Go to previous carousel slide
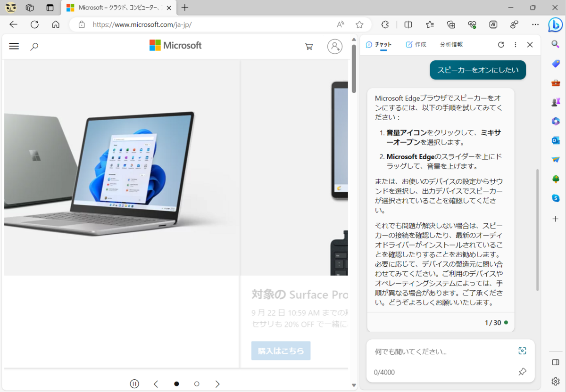This screenshot has width=566, height=392. click(x=156, y=384)
